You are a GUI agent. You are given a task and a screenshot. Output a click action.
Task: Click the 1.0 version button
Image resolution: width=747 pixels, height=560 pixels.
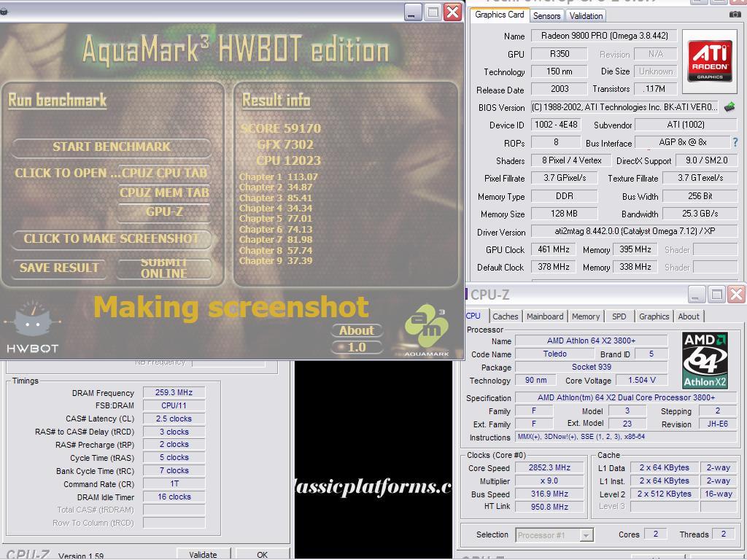coord(356,347)
